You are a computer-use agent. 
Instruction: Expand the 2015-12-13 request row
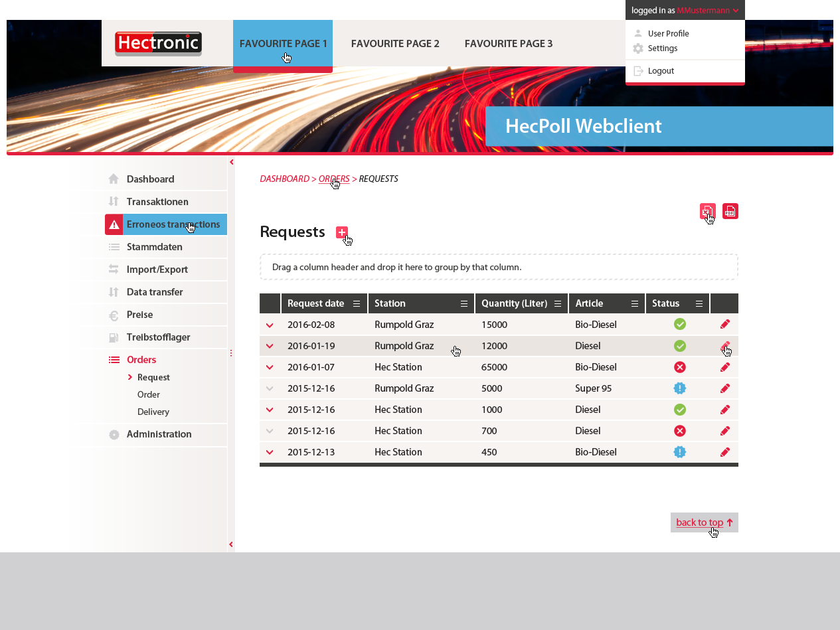(270, 453)
